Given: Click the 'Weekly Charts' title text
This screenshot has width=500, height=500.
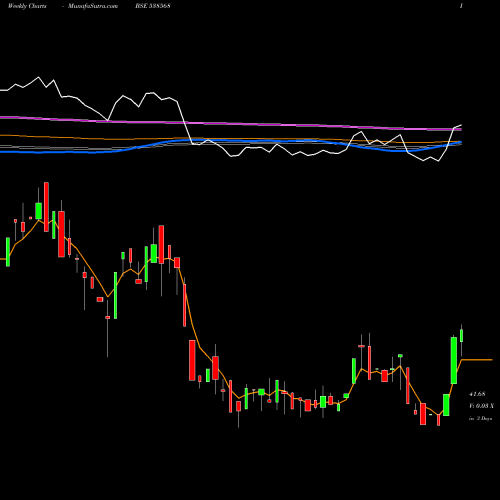Looking at the screenshot, I should pyautogui.click(x=27, y=6).
